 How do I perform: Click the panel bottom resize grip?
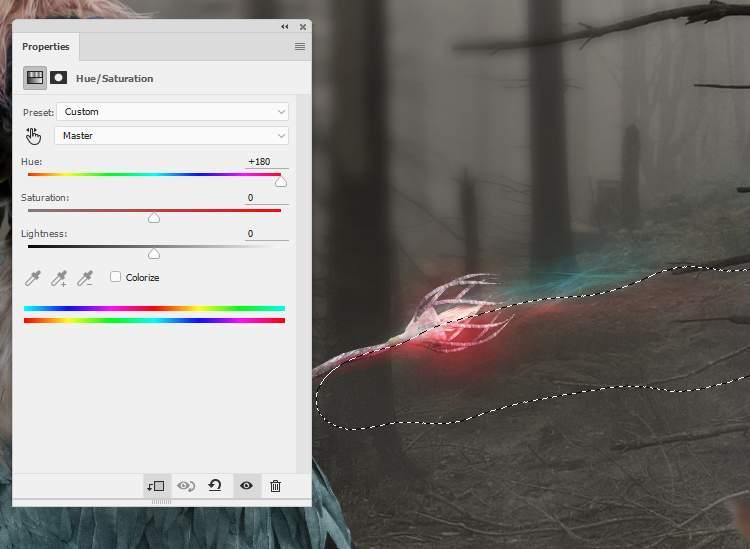point(161,502)
